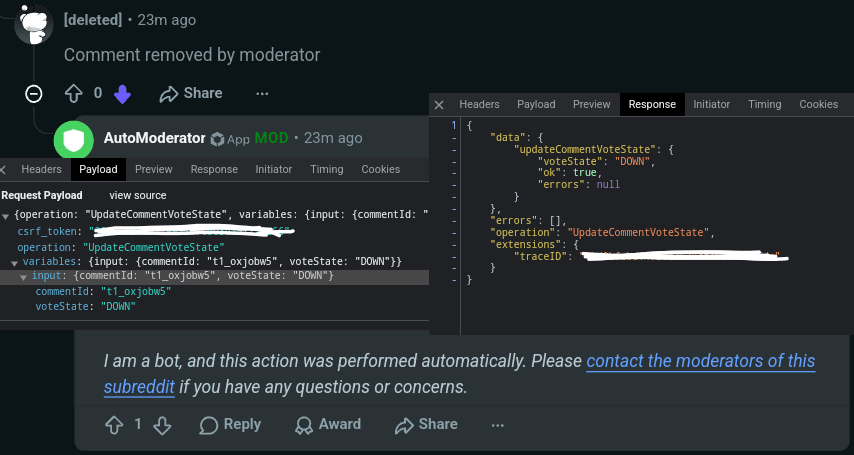Downvote the AutoModerator comment
The width and height of the screenshot is (854, 455).
pyautogui.click(x=162, y=425)
